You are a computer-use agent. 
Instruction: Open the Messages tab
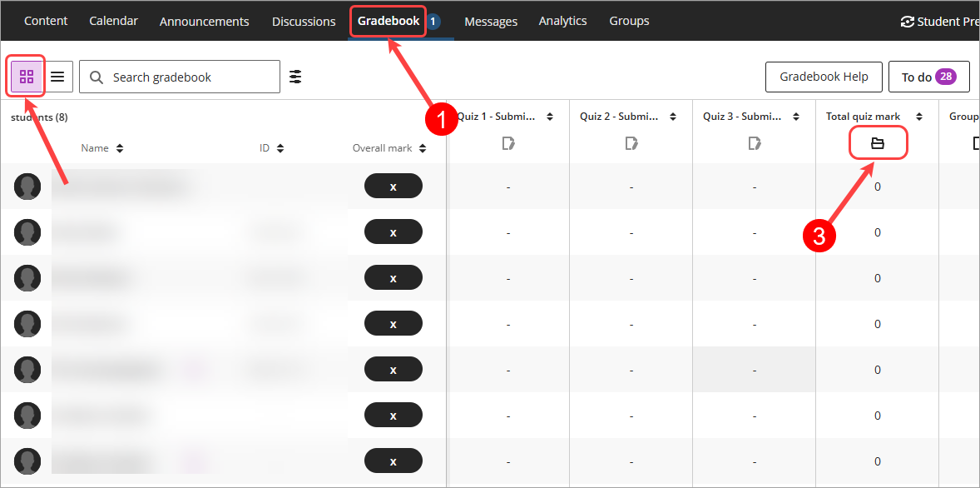pos(491,22)
